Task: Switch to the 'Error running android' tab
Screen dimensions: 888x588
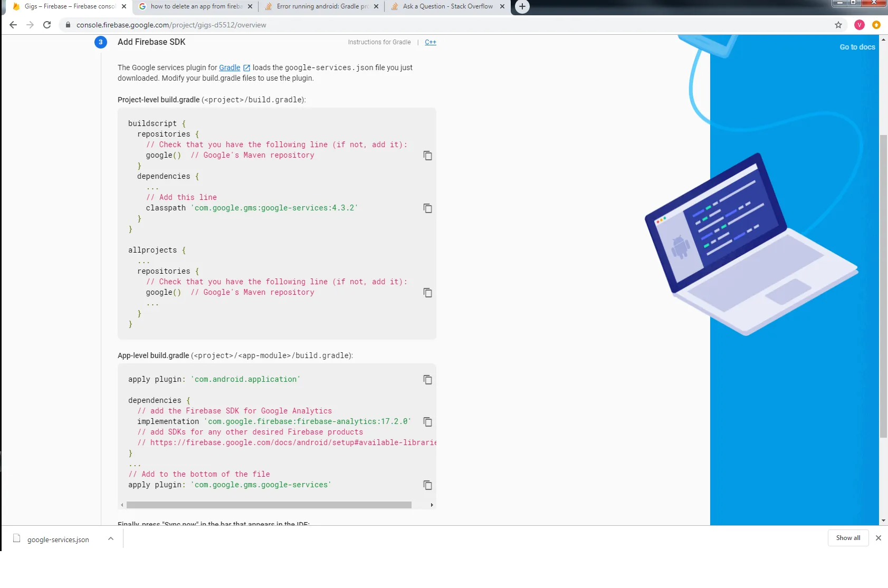Action: point(321,6)
